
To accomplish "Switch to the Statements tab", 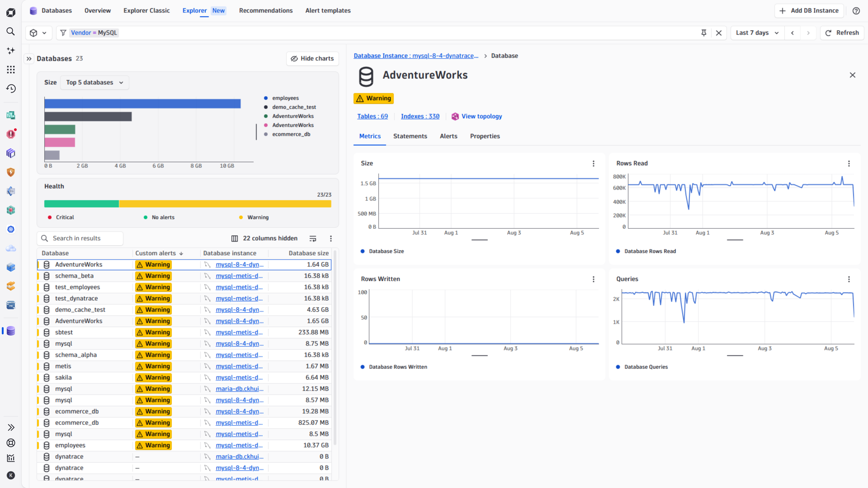I will 410,136.
